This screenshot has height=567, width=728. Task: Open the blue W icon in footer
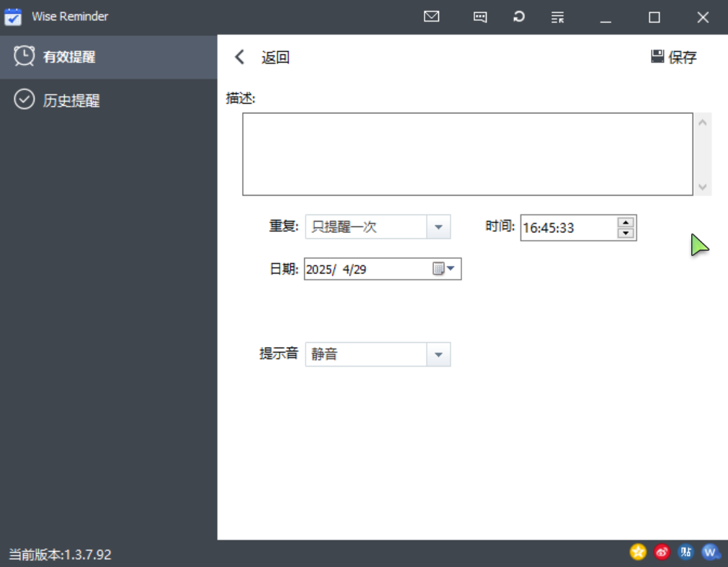(x=711, y=552)
